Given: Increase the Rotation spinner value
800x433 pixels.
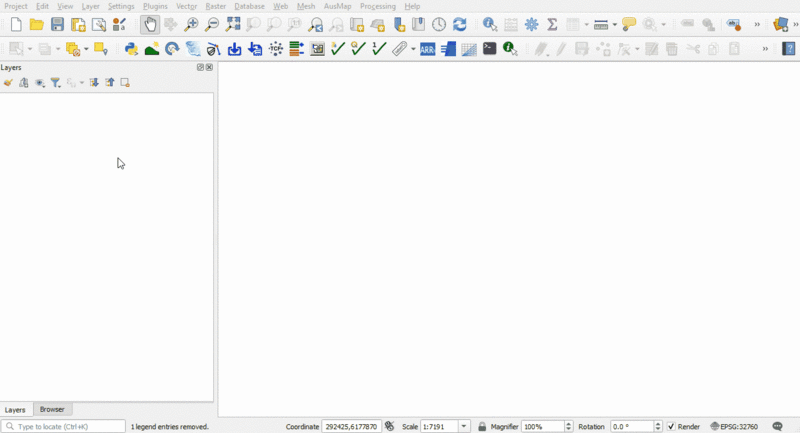Looking at the screenshot, I should [658, 424].
